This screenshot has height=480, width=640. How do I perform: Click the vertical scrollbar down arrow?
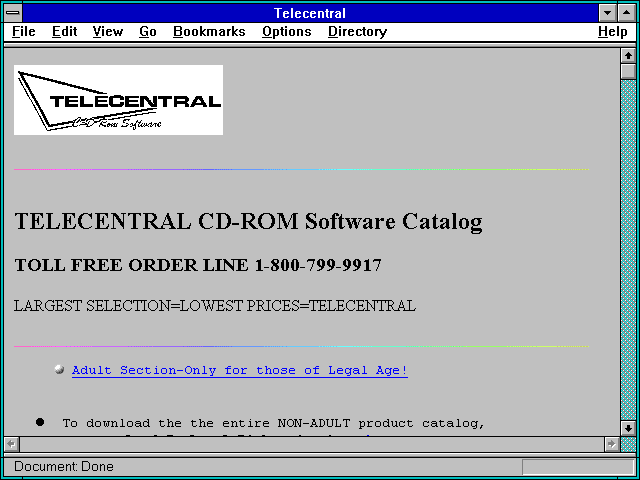pos(628,429)
